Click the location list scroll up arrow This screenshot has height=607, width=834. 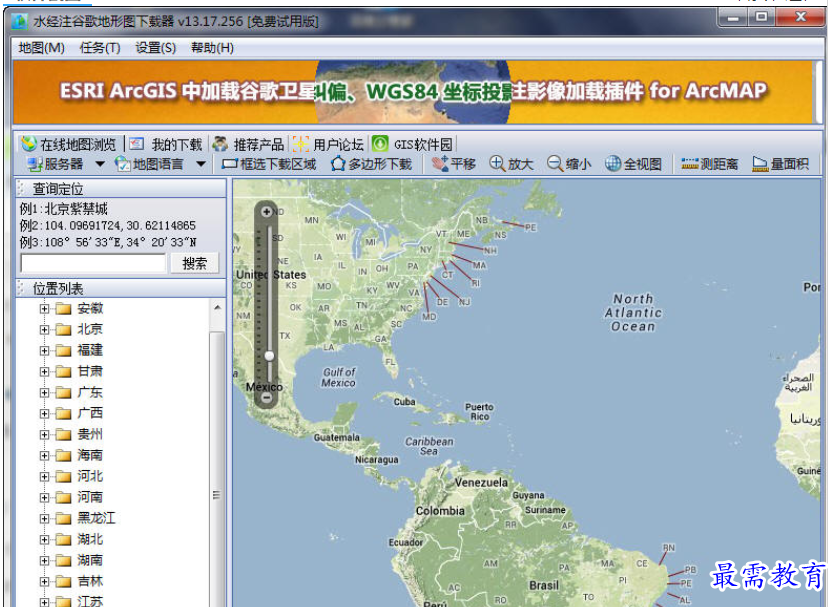tap(217, 308)
